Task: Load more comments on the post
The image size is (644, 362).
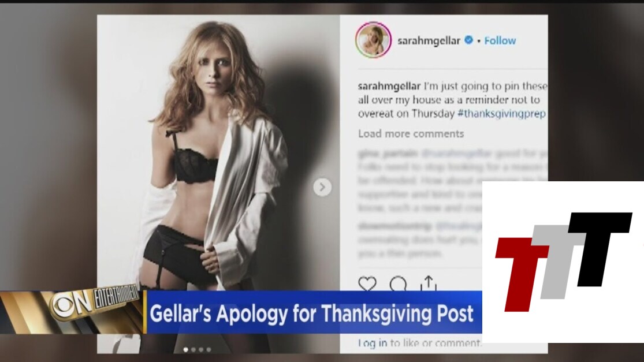Action: coord(411,134)
